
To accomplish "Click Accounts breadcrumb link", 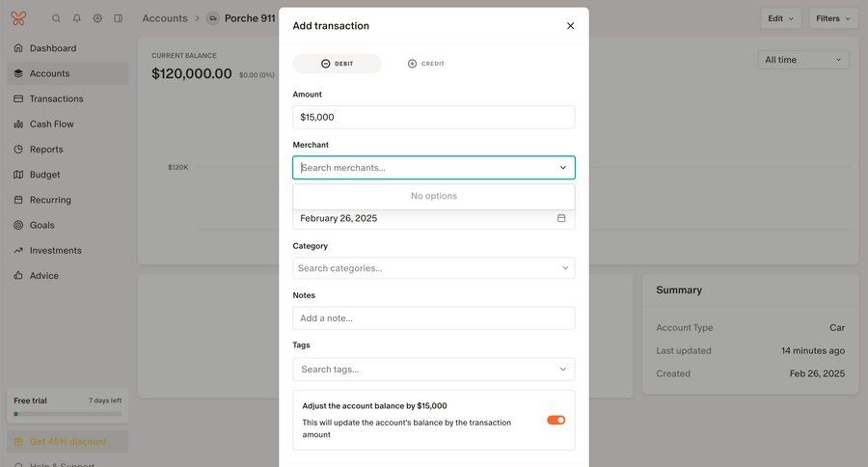I will tap(165, 18).
